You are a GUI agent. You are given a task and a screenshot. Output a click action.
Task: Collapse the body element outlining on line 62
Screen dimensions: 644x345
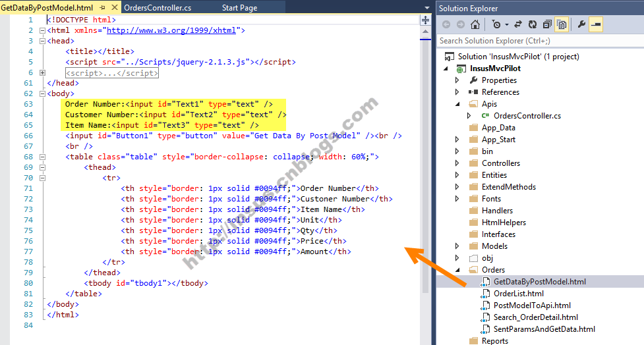pos(42,93)
